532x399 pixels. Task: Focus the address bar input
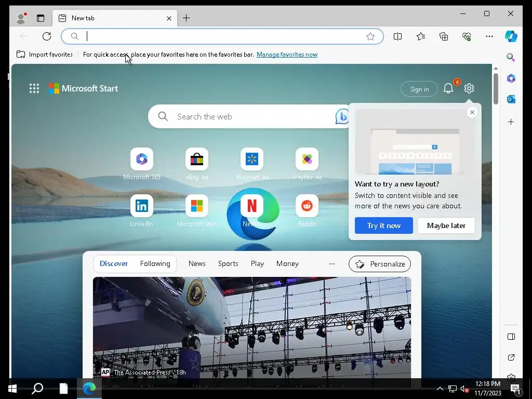222,36
